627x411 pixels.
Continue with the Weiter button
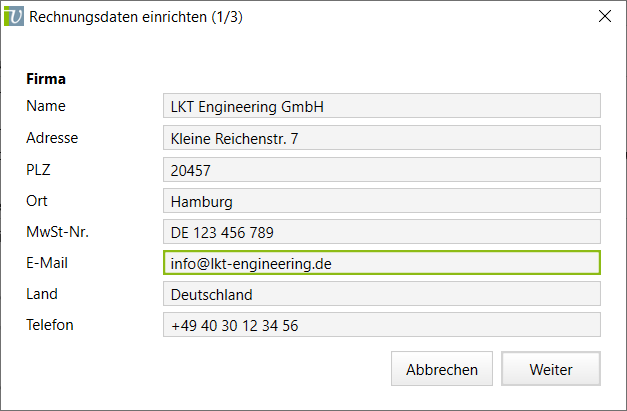pos(551,369)
